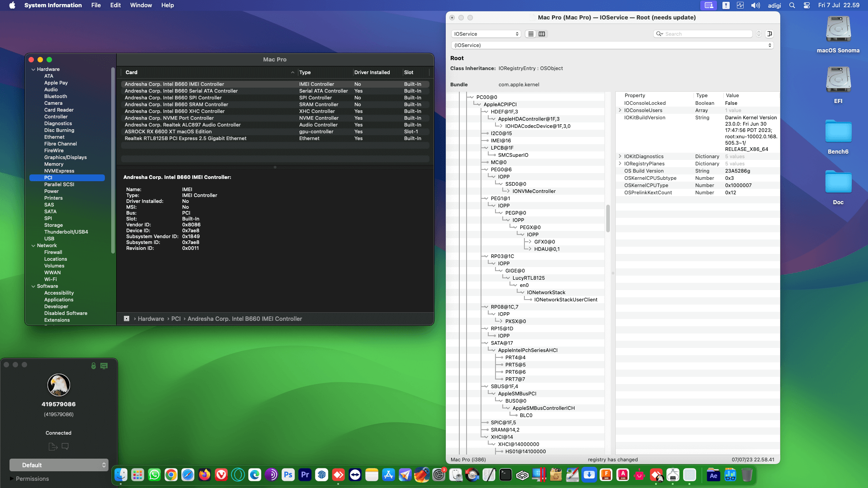Launch Photoshop from the Dock
This screenshot has height=488, width=868.
coord(288,475)
